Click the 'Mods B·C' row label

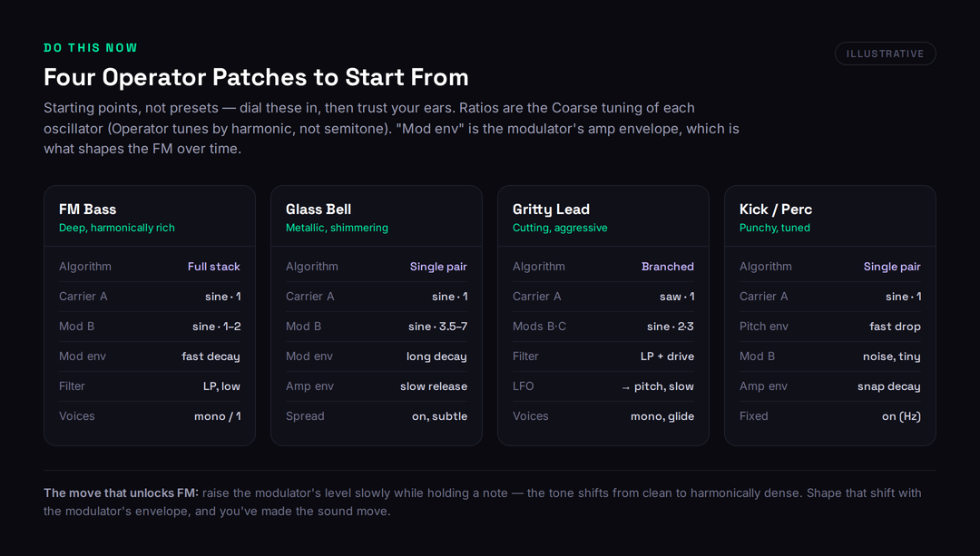click(539, 327)
